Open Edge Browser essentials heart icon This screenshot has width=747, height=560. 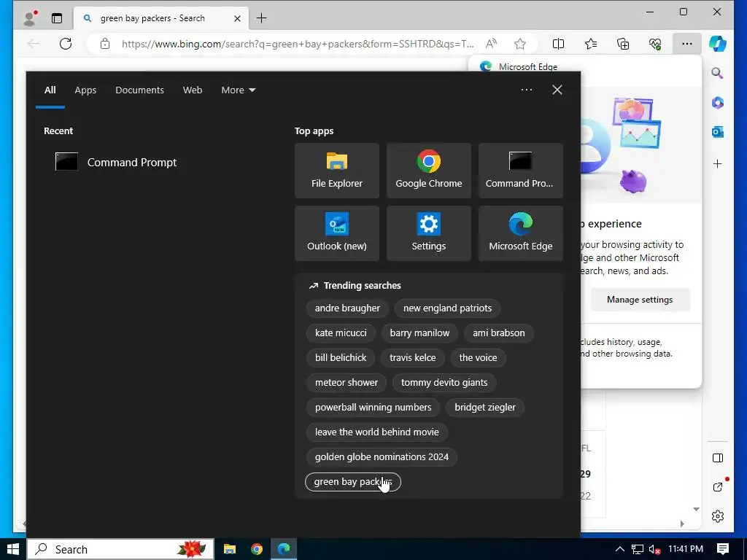tap(655, 44)
